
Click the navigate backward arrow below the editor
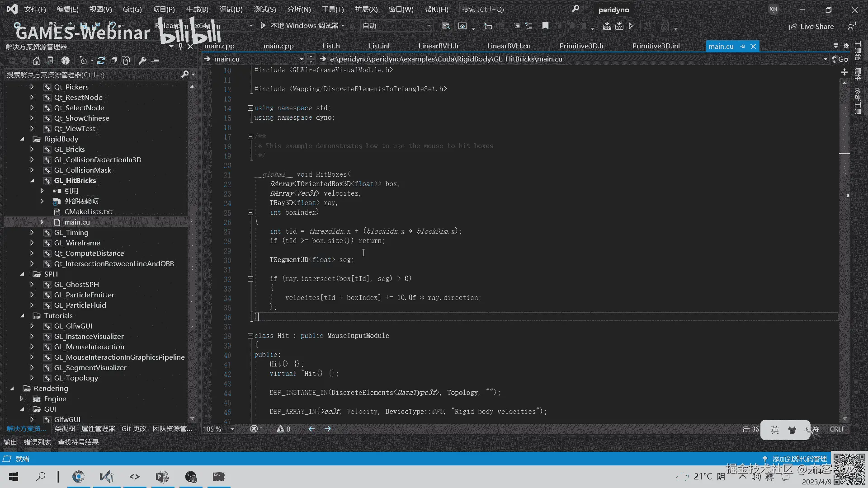pos(311,429)
